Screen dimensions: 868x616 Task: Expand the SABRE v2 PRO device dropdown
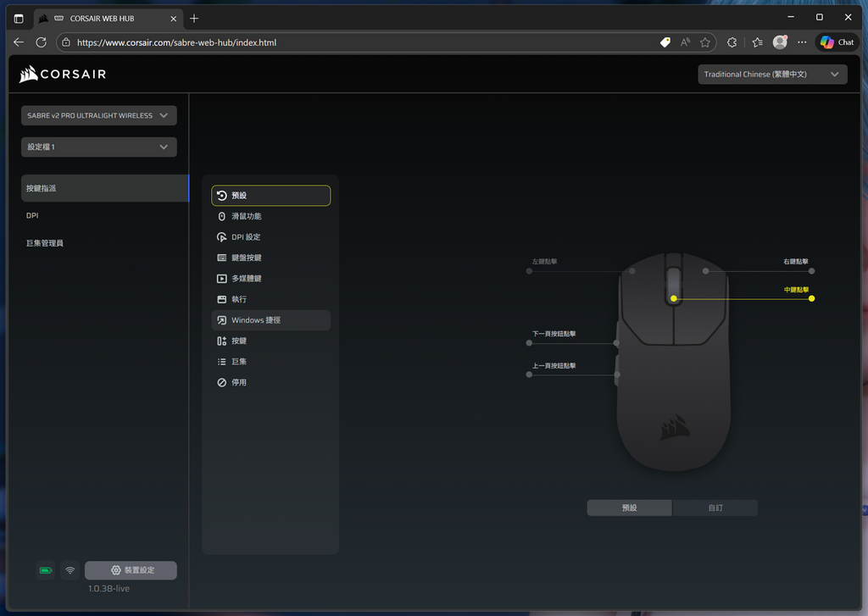99,115
